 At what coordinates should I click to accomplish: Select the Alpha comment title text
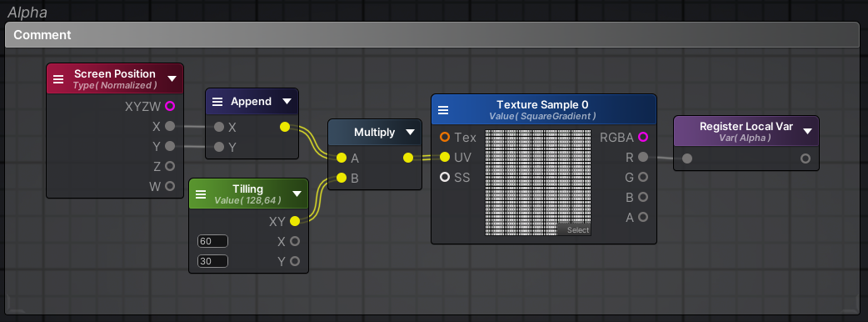pyautogui.click(x=27, y=13)
